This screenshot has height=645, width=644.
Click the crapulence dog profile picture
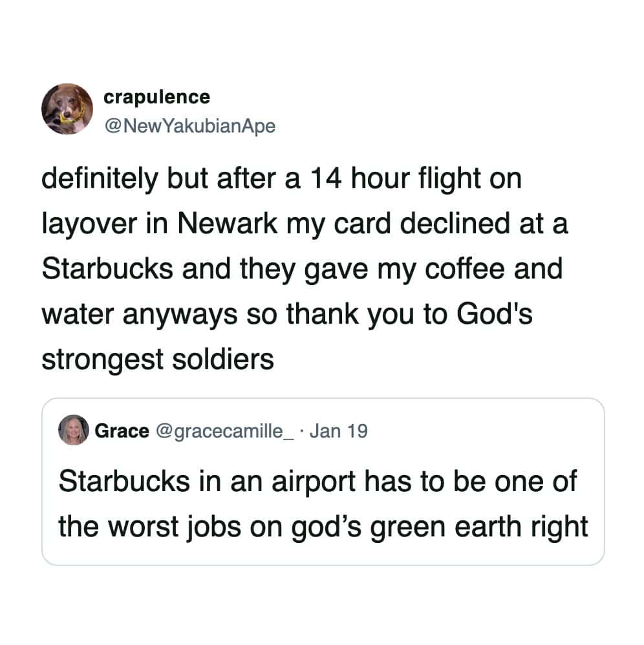pyautogui.click(x=67, y=109)
